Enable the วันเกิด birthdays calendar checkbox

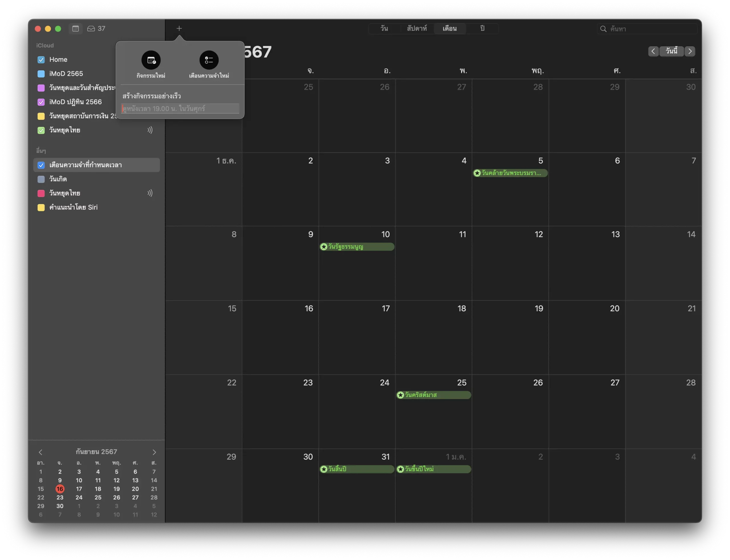pyautogui.click(x=41, y=179)
